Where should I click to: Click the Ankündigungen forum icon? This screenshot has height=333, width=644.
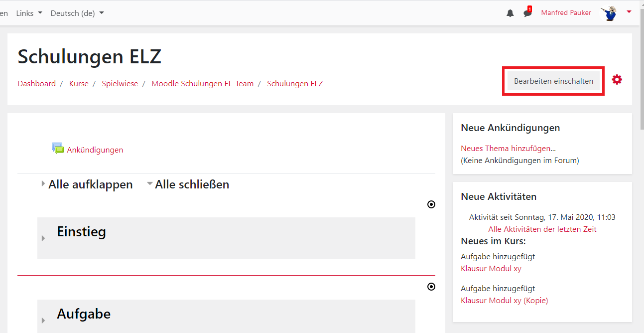[57, 148]
